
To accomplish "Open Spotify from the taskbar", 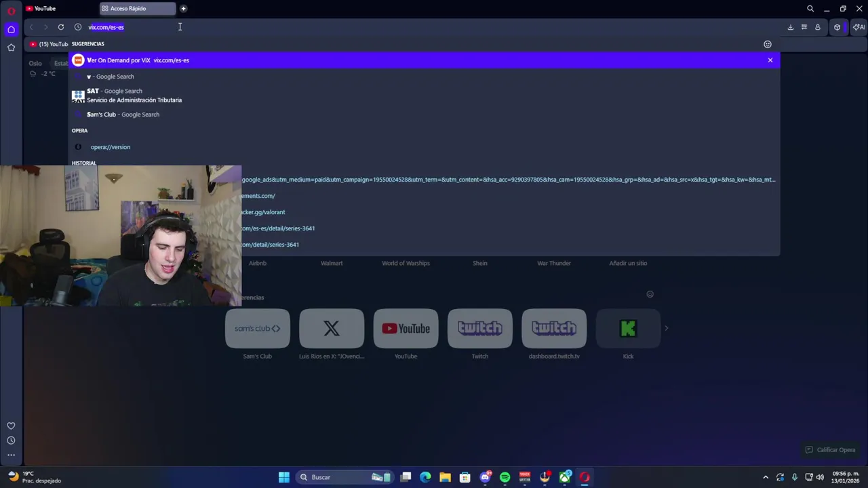I will pos(505,477).
